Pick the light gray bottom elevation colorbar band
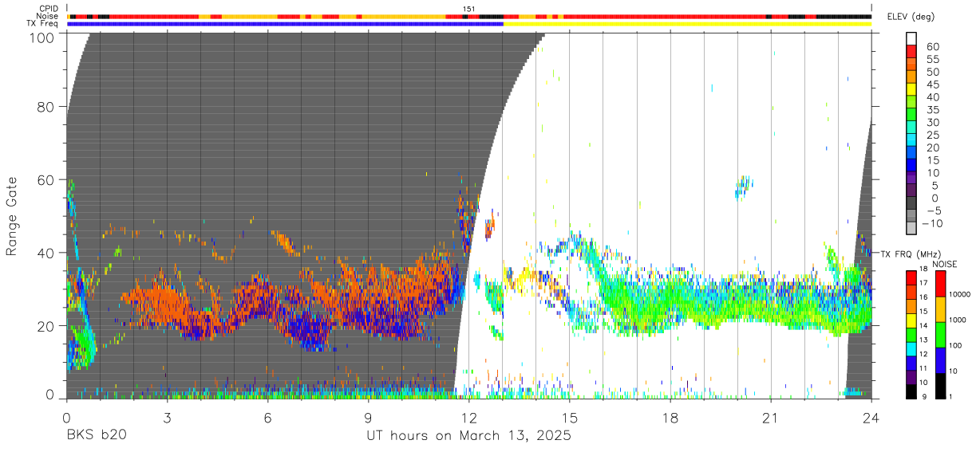This screenshot has width=980, height=452. (911, 229)
